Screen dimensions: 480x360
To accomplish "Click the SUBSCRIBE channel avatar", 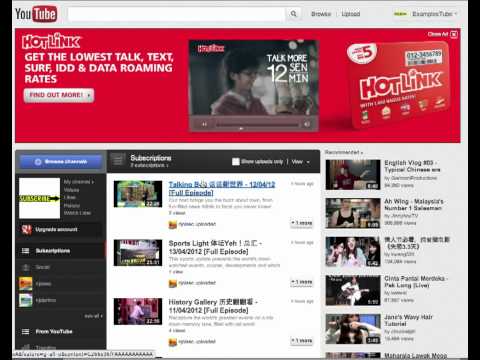I will tap(39, 198).
